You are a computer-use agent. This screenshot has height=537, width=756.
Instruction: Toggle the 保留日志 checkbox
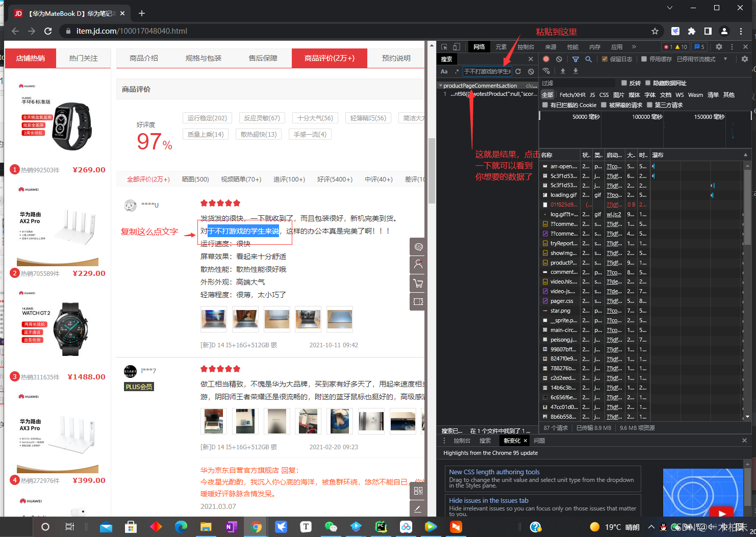605,59
